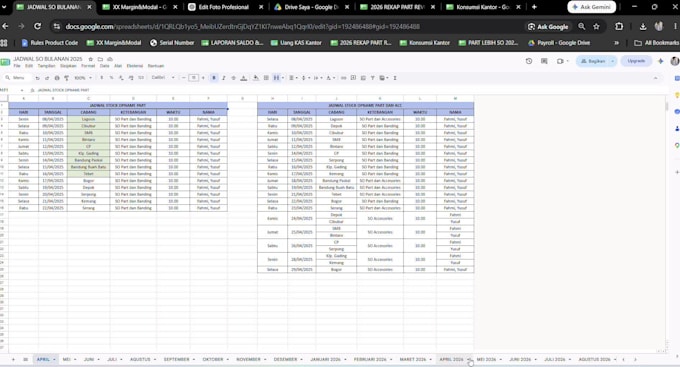The image size is (680, 367).
Task: Open Serial Number bookmark
Action: click(172, 43)
